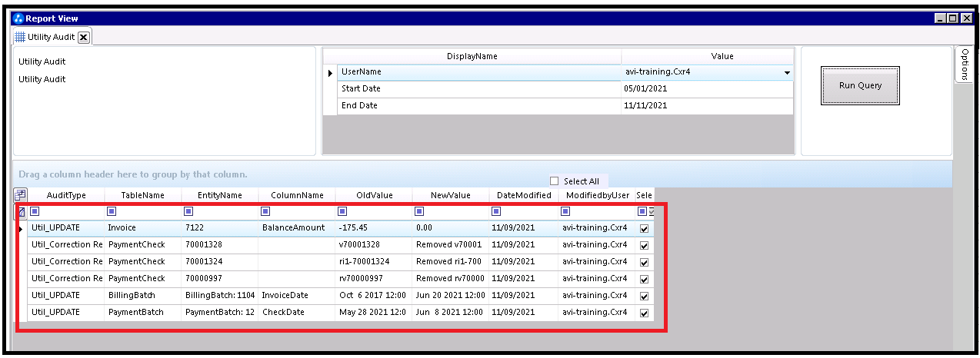Uncheck the Invoice 7122 row checkbox
This screenshot has height=358, width=980.
coord(644,229)
